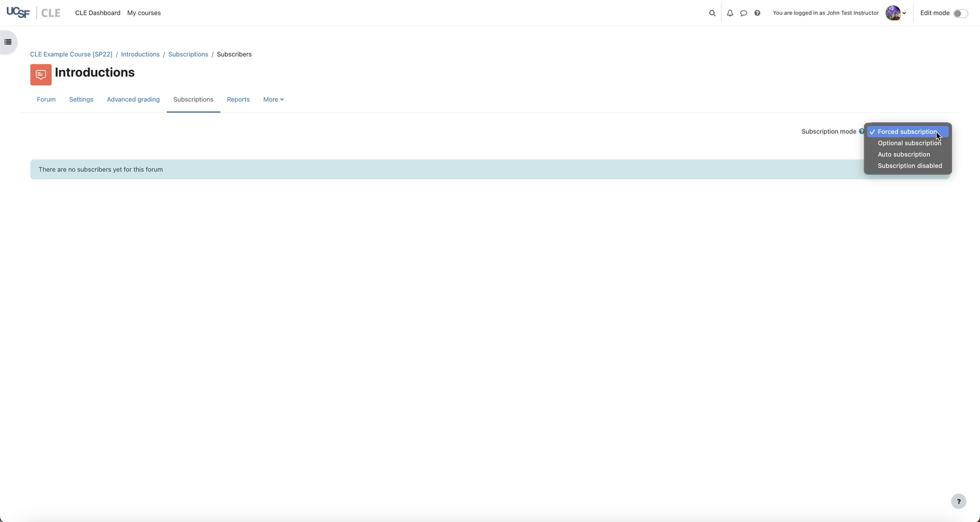The image size is (980, 522).
Task: Click the Subscription mode label
Action: [829, 132]
